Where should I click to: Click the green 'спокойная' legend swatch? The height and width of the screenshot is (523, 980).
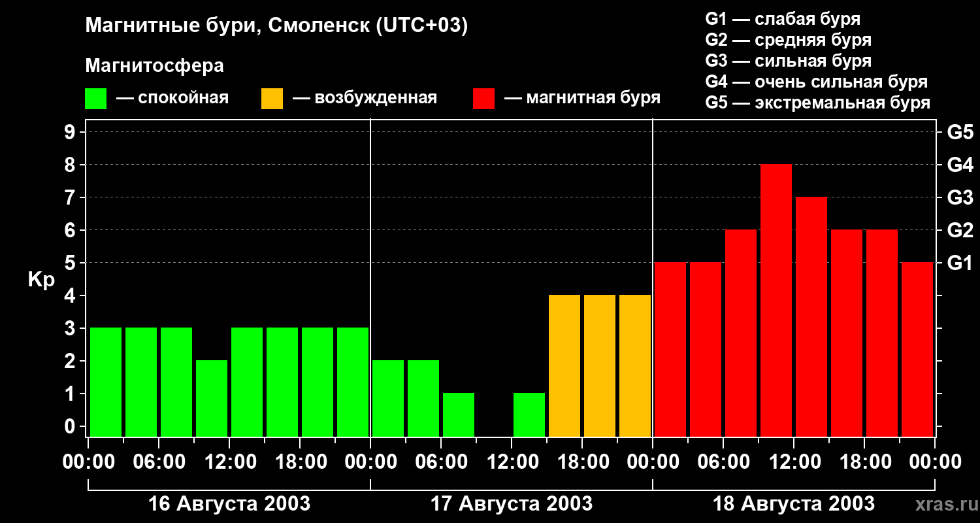[x=95, y=99]
